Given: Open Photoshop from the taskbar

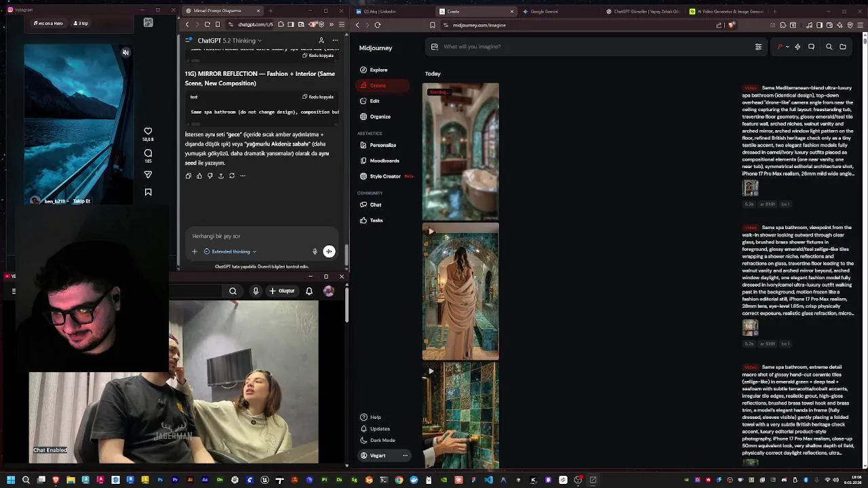Looking at the screenshot, I should click(x=160, y=480).
